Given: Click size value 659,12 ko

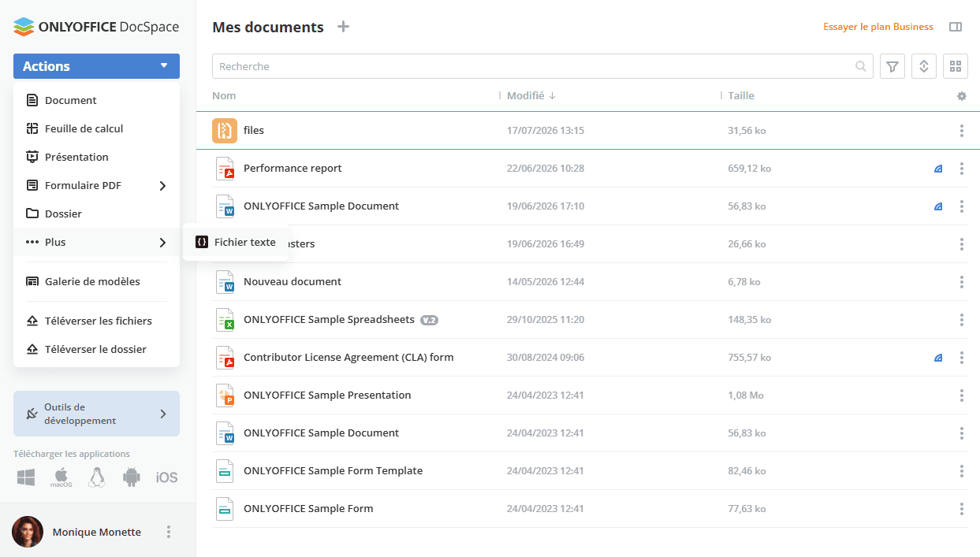Looking at the screenshot, I should (750, 169).
